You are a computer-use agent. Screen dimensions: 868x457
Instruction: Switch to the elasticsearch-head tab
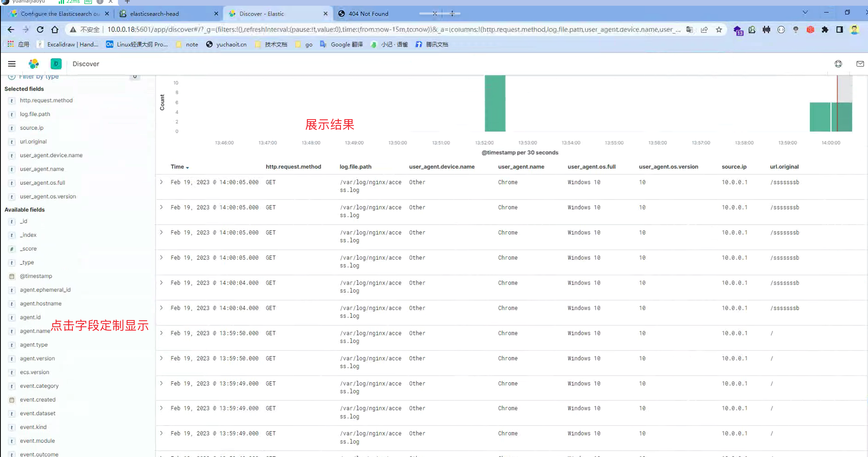coord(154,14)
